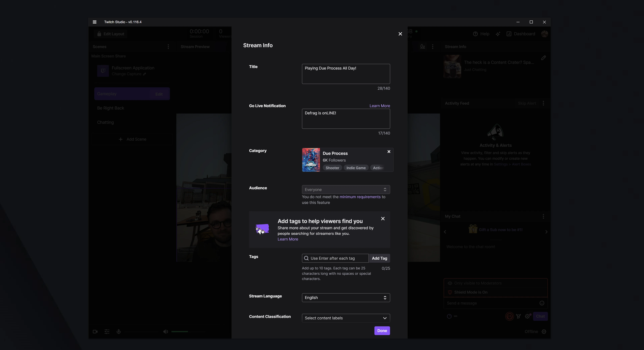Expand the Select content labels dropdown
644x350 pixels.
click(x=346, y=318)
